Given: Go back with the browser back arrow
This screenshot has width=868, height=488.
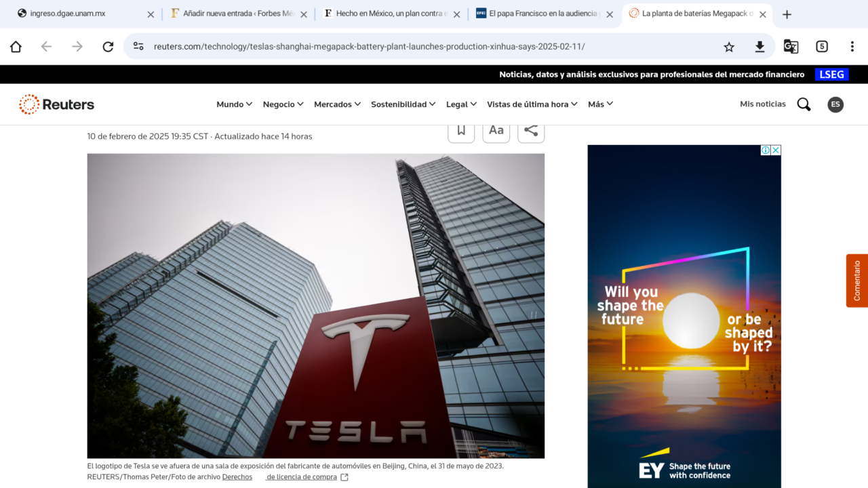Looking at the screenshot, I should [x=46, y=47].
